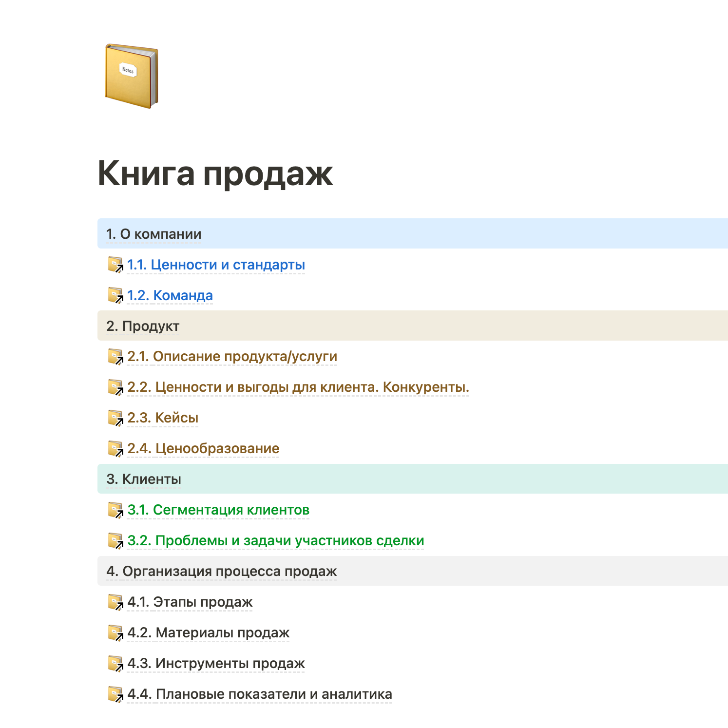Image resolution: width=728 pixels, height=728 pixels.
Task: Open 3.2. Проблемы и задачи участников сделки
Action: (x=275, y=540)
